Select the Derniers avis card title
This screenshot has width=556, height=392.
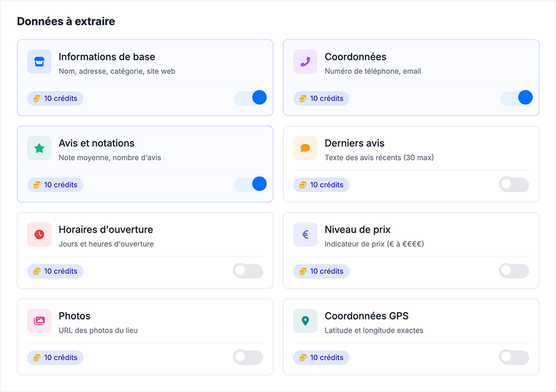[x=354, y=144]
